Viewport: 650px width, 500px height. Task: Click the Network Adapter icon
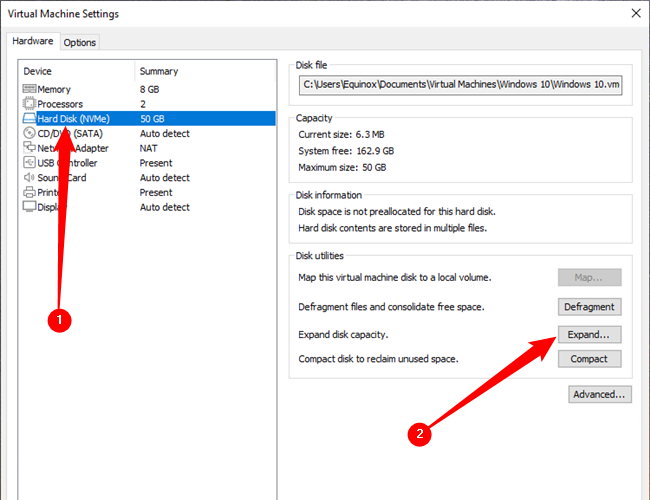tap(29, 148)
